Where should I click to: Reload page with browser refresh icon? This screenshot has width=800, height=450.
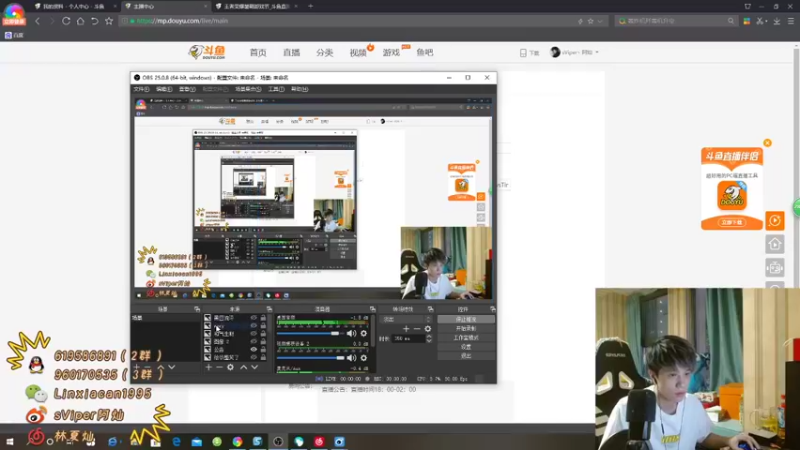66,21
